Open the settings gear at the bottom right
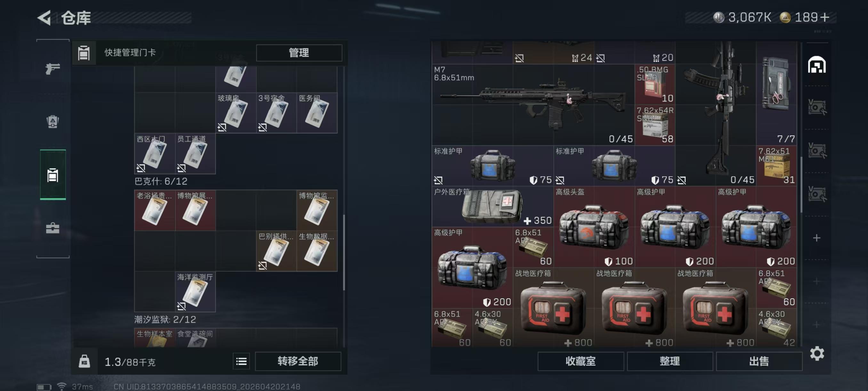The height and width of the screenshot is (391, 868). pyautogui.click(x=817, y=354)
